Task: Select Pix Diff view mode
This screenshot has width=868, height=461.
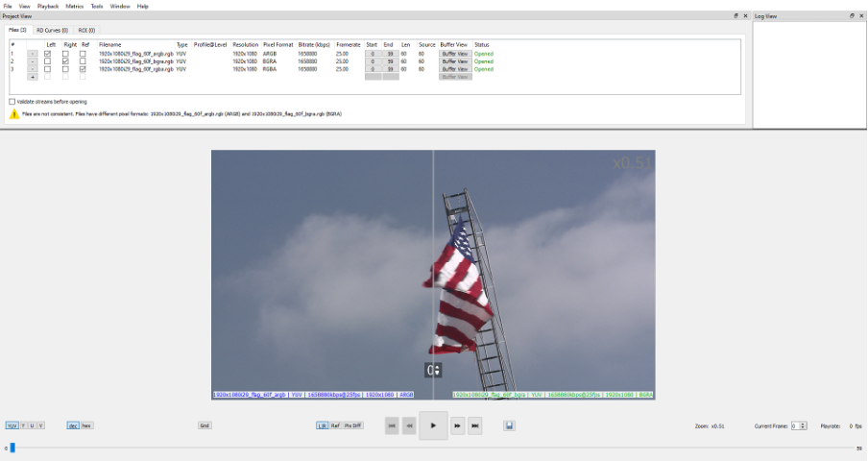Action: pyautogui.click(x=352, y=425)
